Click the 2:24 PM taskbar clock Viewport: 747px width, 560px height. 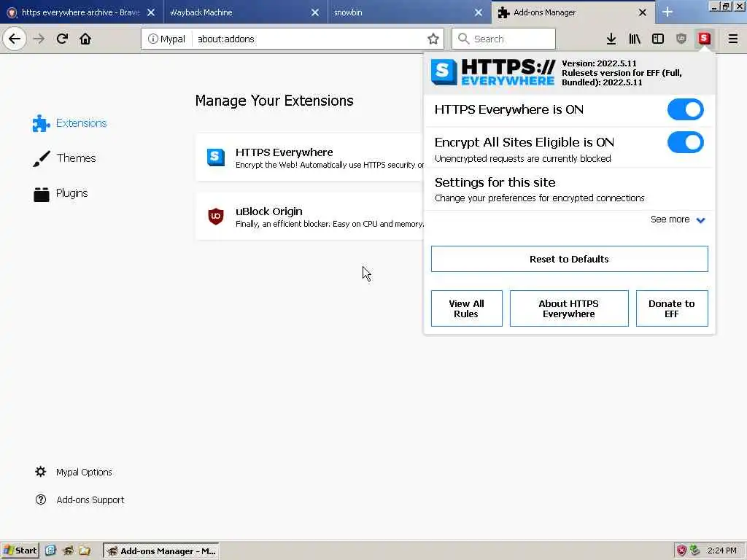[721, 551]
